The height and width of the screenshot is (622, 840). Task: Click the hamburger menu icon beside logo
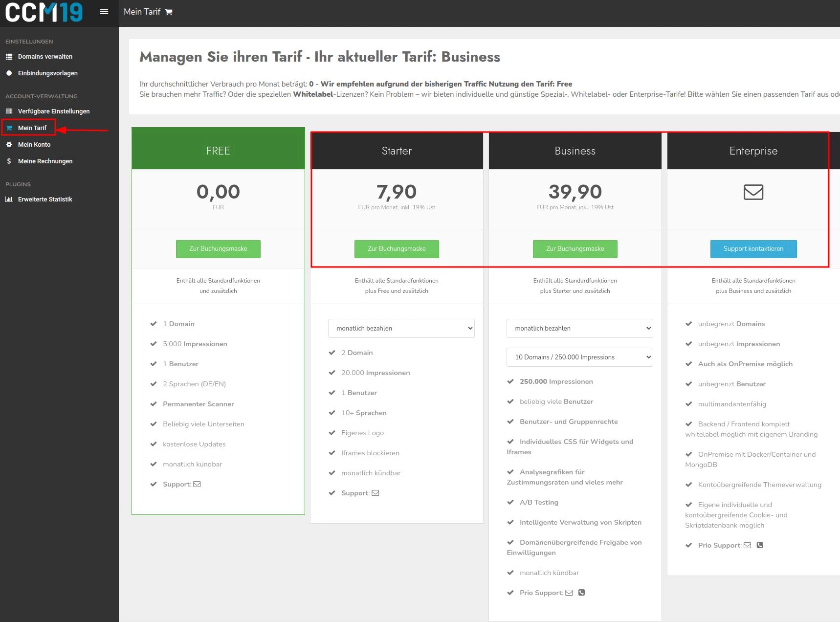point(104,12)
